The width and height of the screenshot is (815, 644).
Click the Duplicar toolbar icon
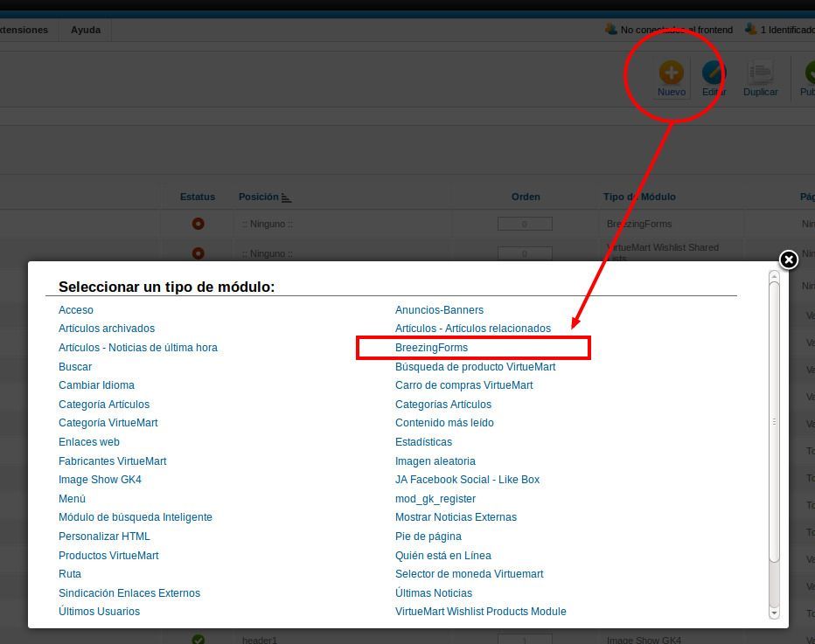point(760,73)
